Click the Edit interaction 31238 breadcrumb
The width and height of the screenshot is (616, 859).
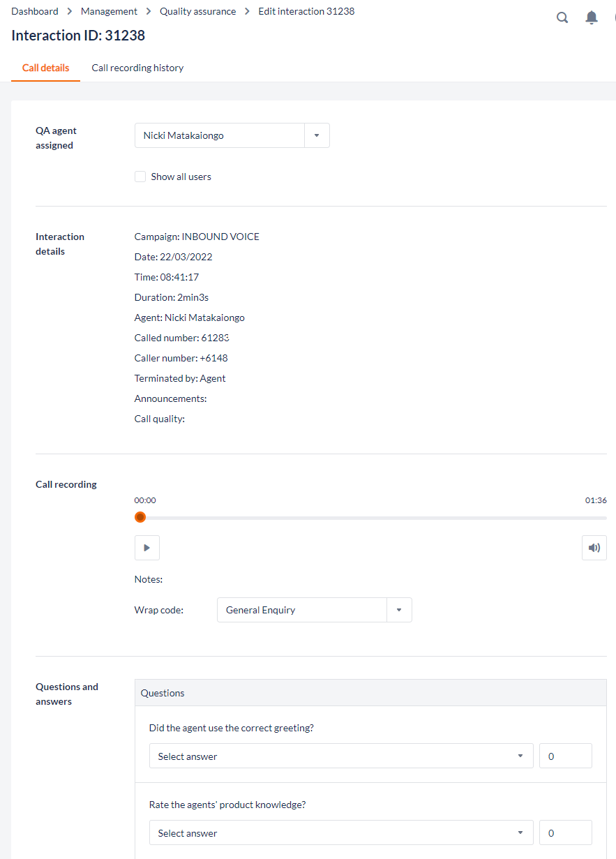tap(306, 11)
